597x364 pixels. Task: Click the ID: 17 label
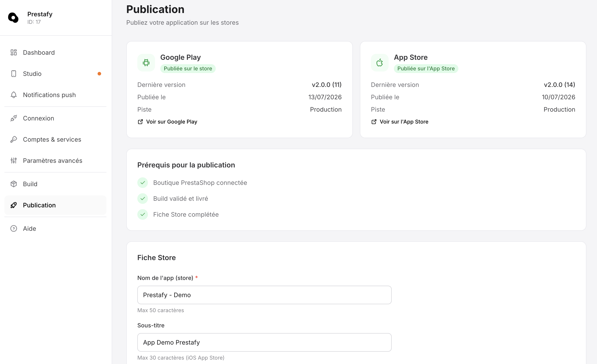pos(34,22)
